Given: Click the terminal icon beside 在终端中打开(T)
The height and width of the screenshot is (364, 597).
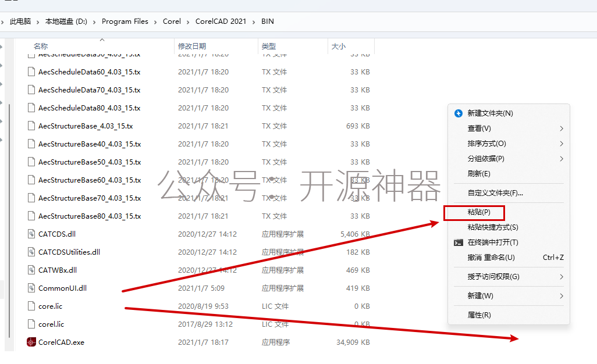Looking at the screenshot, I should click(459, 242).
